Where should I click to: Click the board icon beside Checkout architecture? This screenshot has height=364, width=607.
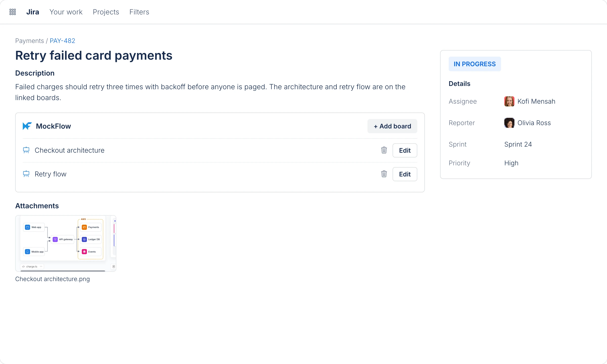(26, 150)
